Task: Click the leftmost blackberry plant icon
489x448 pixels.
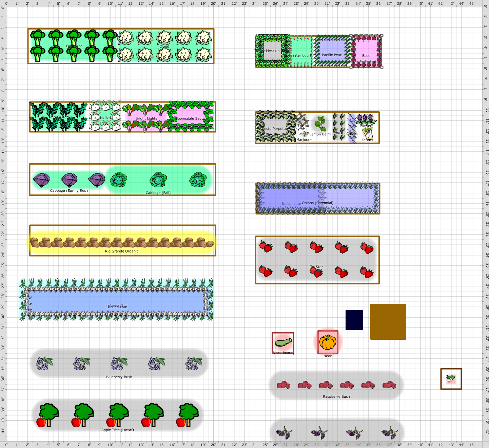Action: (x=284, y=432)
